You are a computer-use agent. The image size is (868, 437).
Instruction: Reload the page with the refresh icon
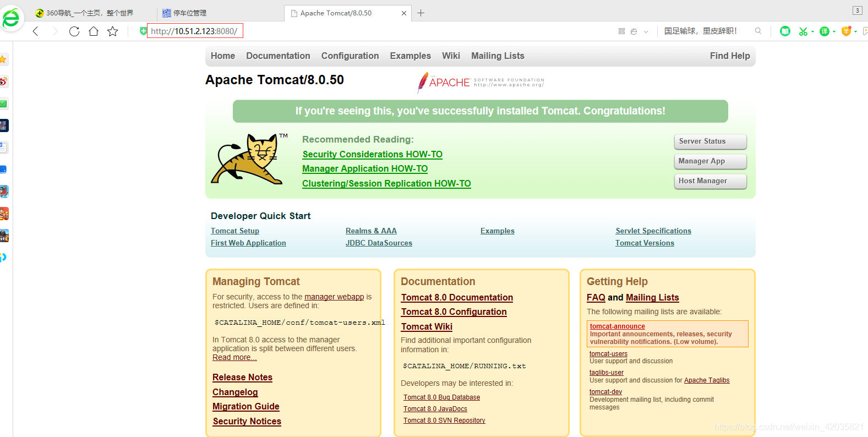pyautogui.click(x=74, y=31)
